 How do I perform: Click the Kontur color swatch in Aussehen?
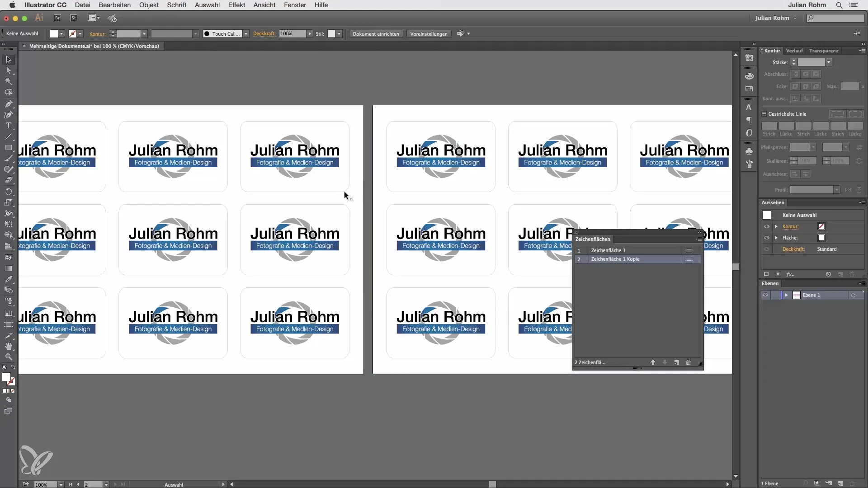pos(821,226)
